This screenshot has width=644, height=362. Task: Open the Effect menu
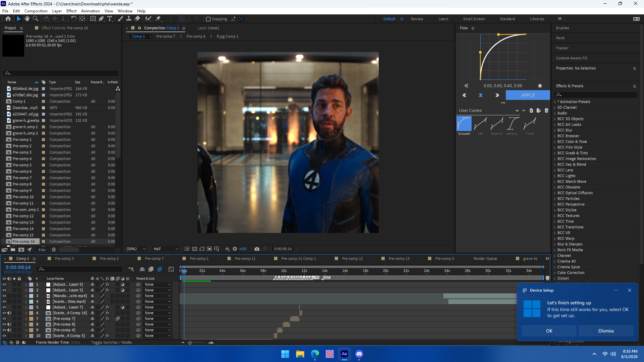(x=71, y=11)
